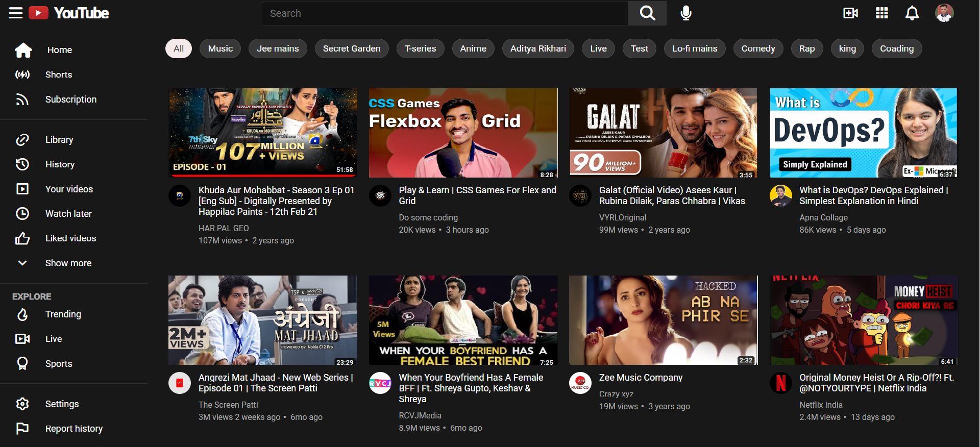980x447 pixels.
Task: Open Watch later in the sidebar
Action: 68,213
